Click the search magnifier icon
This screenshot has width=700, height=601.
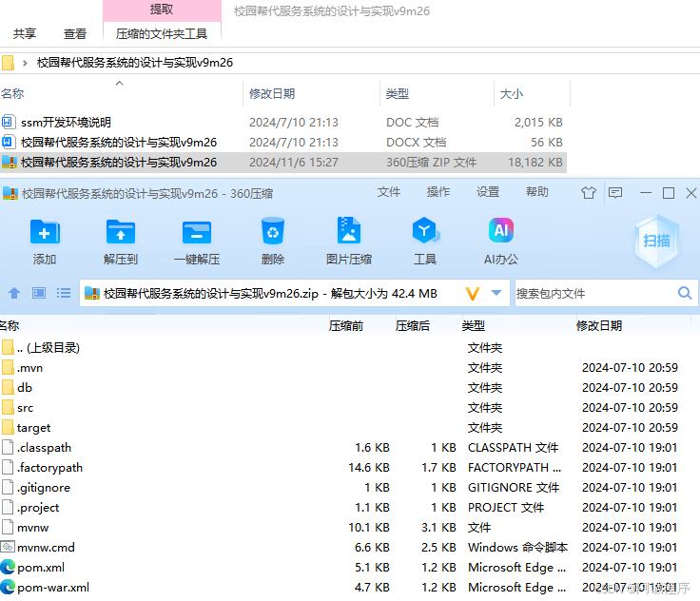[685, 293]
